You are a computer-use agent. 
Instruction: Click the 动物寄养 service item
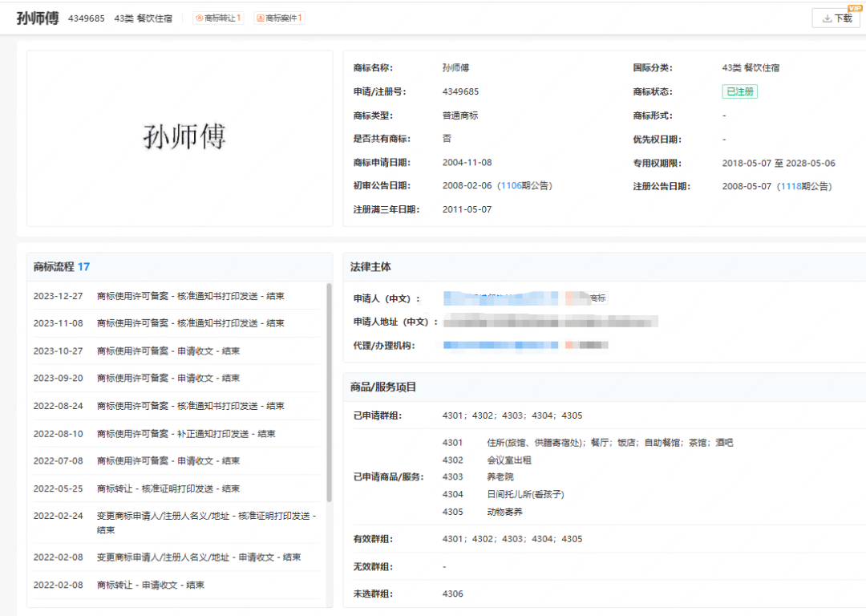pos(505,512)
